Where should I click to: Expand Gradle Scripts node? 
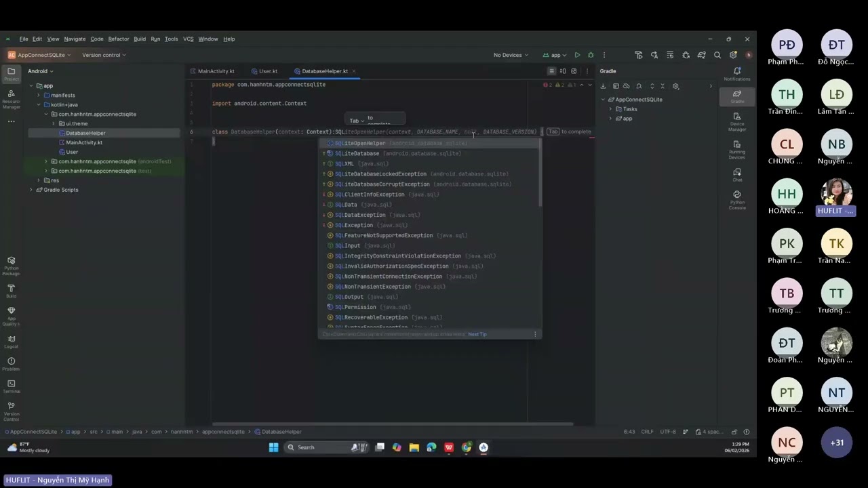click(31, 190)
